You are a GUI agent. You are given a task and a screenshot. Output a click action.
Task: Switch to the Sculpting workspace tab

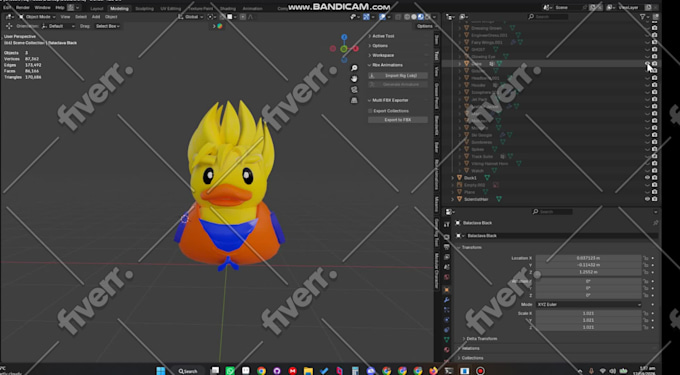pos(144,9)
